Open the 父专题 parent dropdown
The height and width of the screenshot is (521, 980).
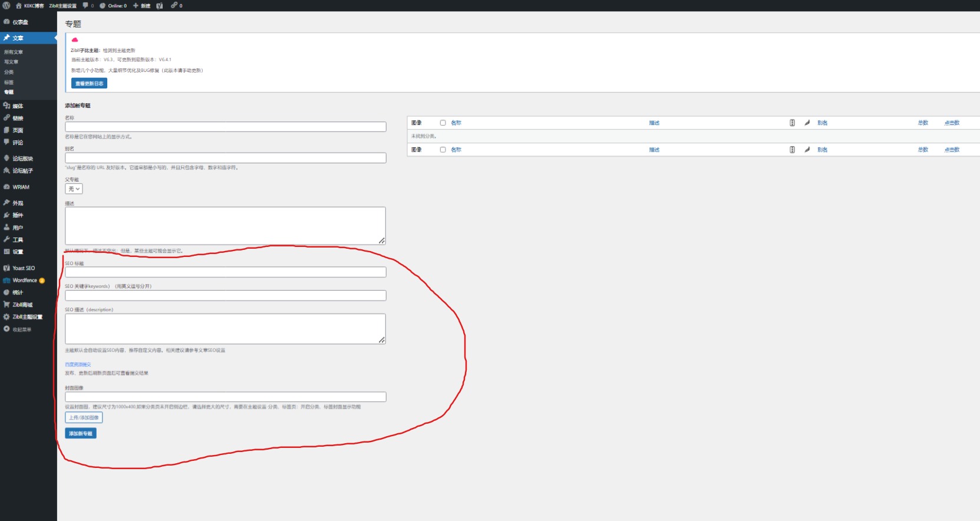pos(74,189)
